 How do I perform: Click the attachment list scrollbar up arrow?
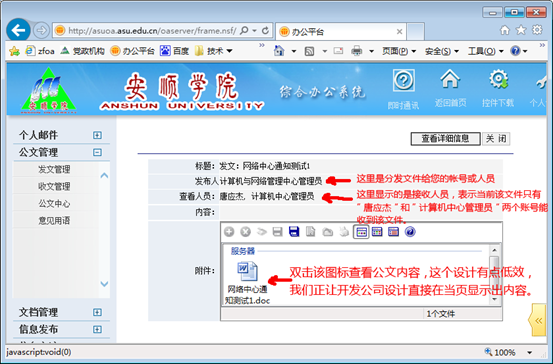point(494,250)
